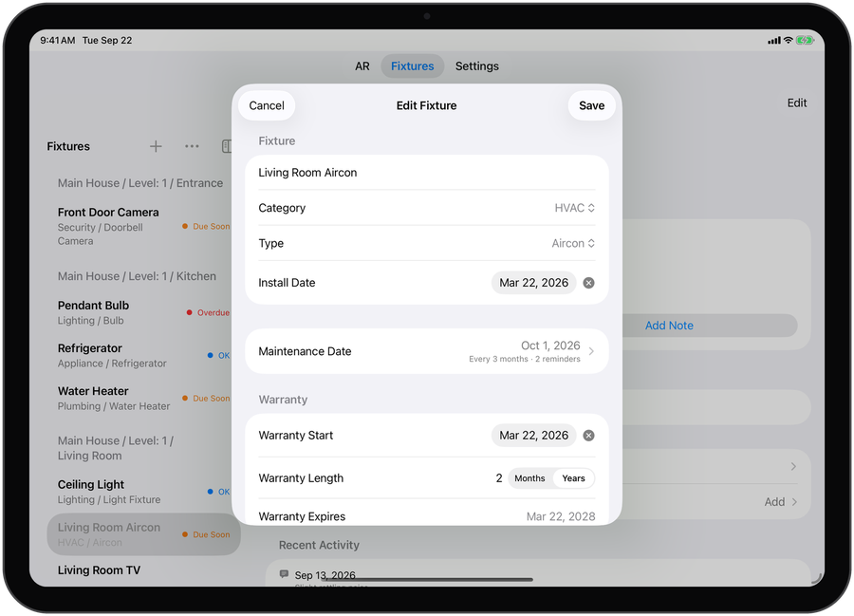Click the Recent Activity heading
Viewport: 854px width, 616px height.
319,545
